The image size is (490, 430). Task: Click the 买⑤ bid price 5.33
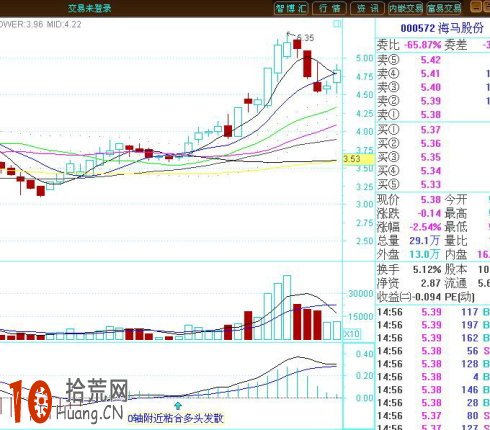tap(430, 185)
